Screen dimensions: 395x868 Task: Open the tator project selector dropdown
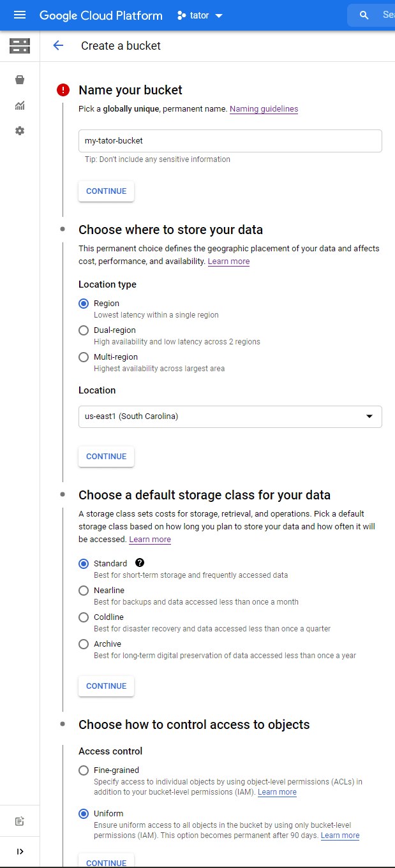(x=200, y=15)
